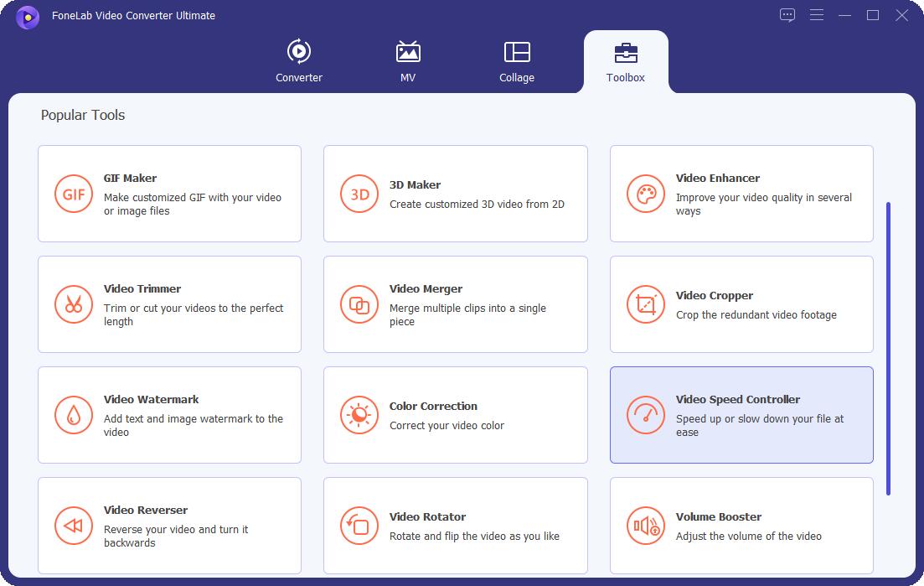The image size is (924, 586).
Task: Open the Video Trimmer title
Action: (142, 289)
